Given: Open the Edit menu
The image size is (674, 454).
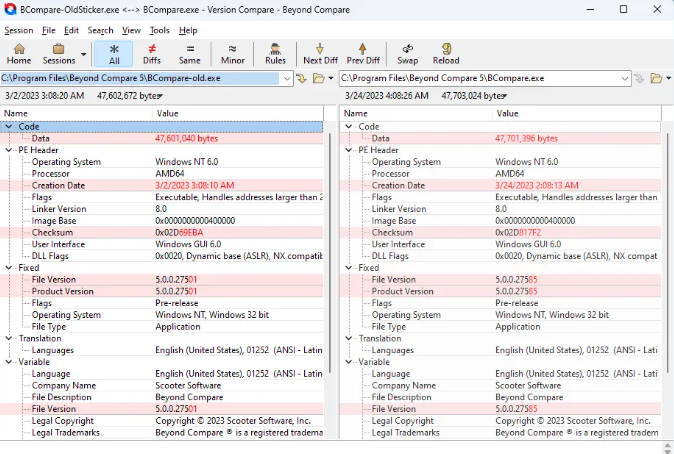Looking at the screenshot, I should [x=71, y=31].
